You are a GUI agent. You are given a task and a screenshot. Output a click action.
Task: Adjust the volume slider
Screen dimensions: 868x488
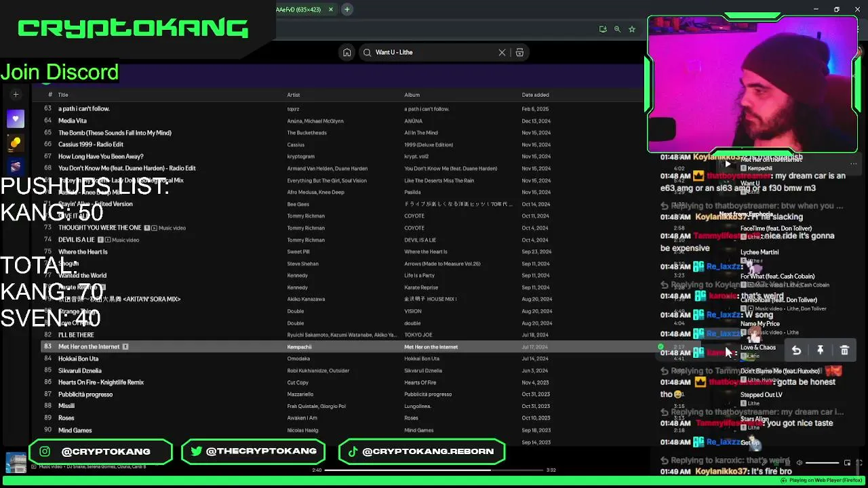click(x=822, y=463)
